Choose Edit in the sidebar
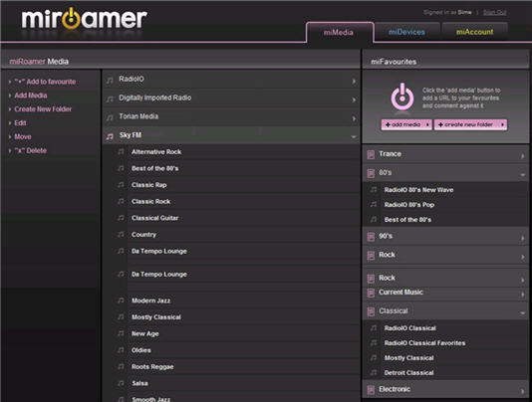The height and width of the screenshot is (402, 532). click(20, 123)
